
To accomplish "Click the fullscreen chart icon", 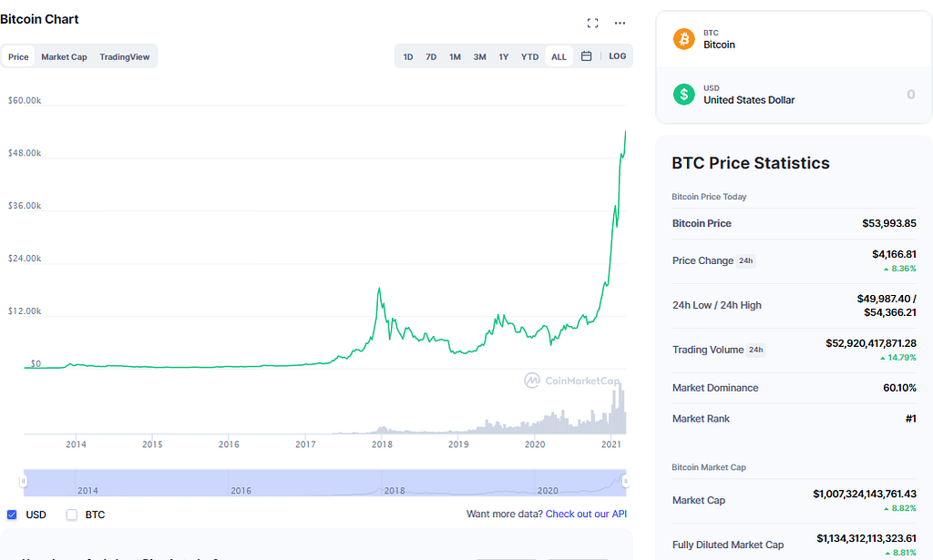I will coord(593,23).
